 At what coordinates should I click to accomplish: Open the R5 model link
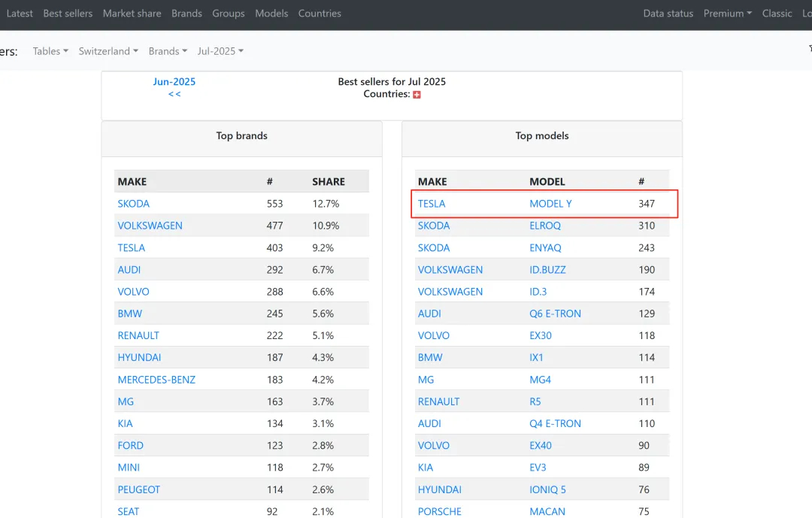click(x=535, y=401)
